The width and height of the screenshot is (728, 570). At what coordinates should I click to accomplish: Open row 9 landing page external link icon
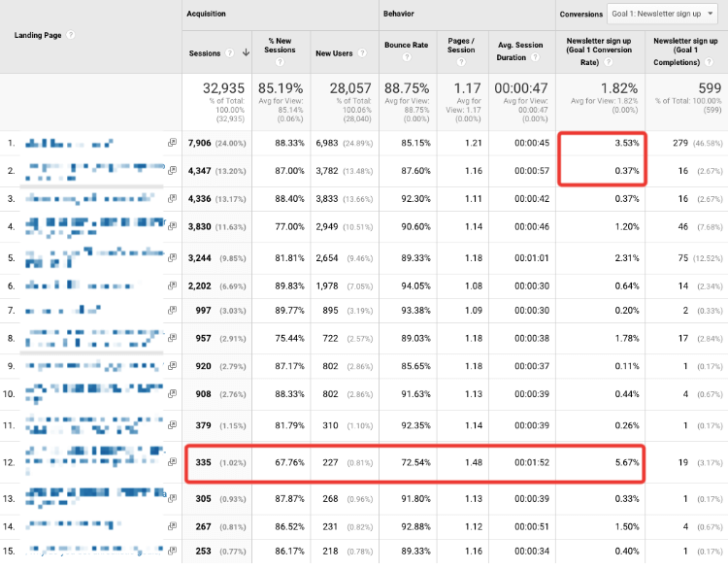[172, 366]
